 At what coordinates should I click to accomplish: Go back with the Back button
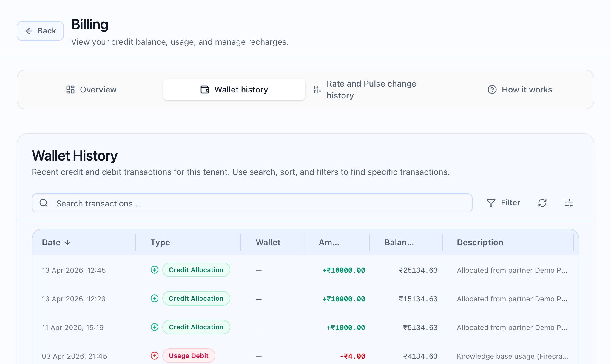(x=40, y=31)
